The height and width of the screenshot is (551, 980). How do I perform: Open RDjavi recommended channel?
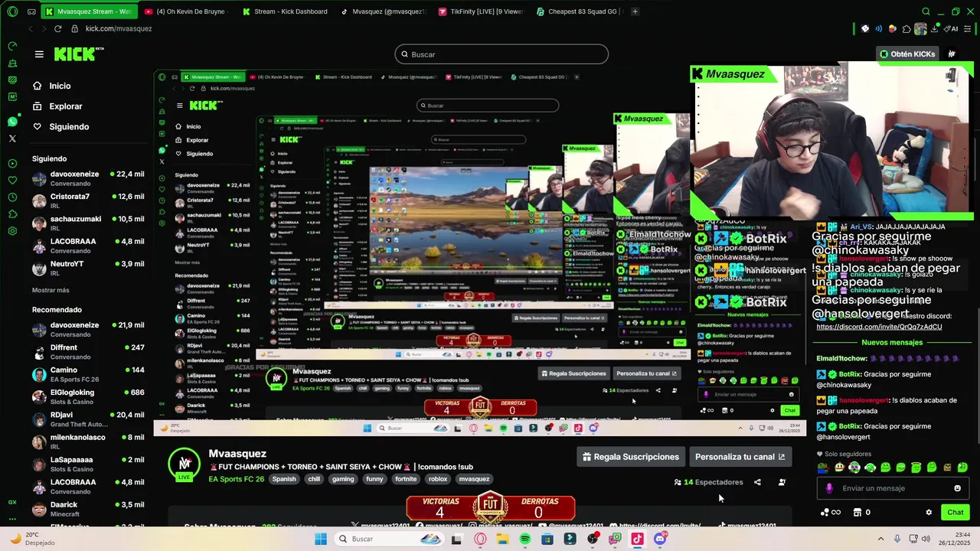coord(88,419)
